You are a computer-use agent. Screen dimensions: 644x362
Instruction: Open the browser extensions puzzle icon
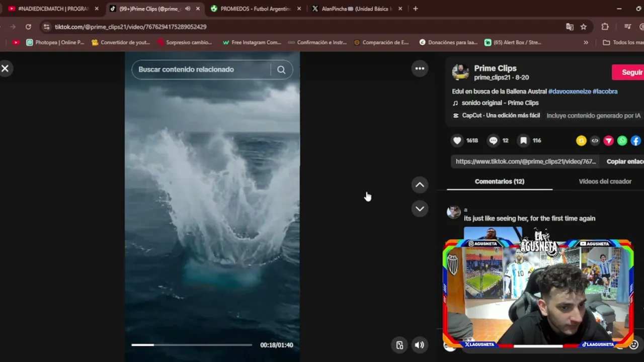[605, 27]
